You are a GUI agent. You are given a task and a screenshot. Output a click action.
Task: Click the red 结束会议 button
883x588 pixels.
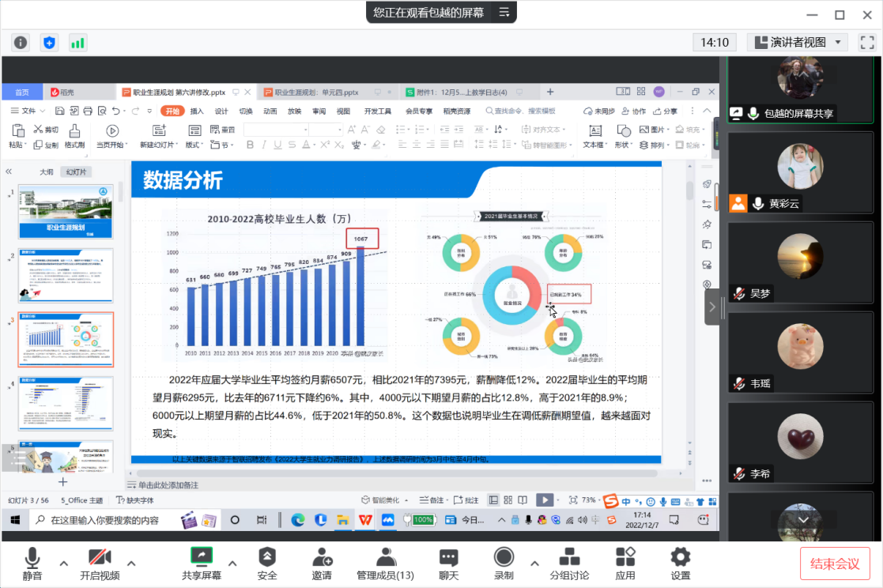(x=835, y=563)
